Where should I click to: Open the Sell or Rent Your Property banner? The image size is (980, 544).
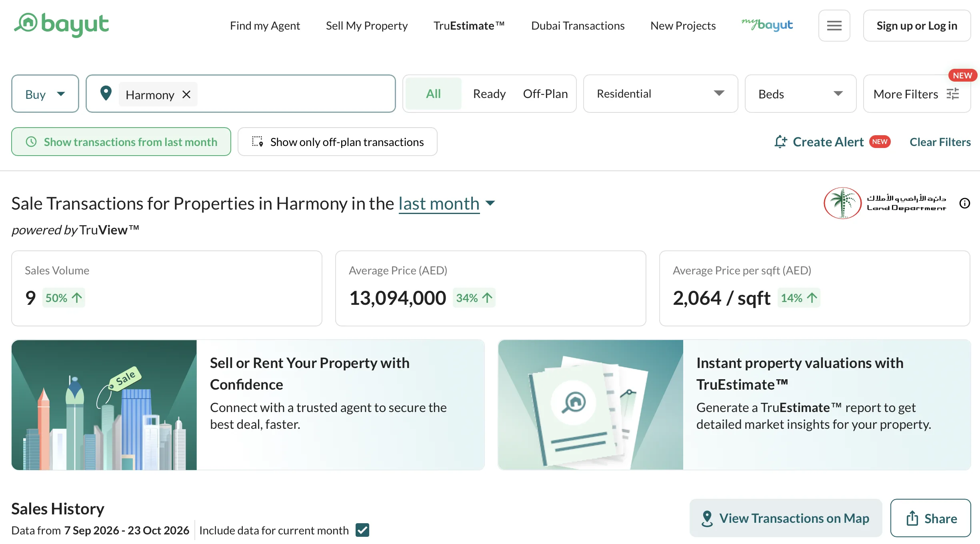click(248, 405)
